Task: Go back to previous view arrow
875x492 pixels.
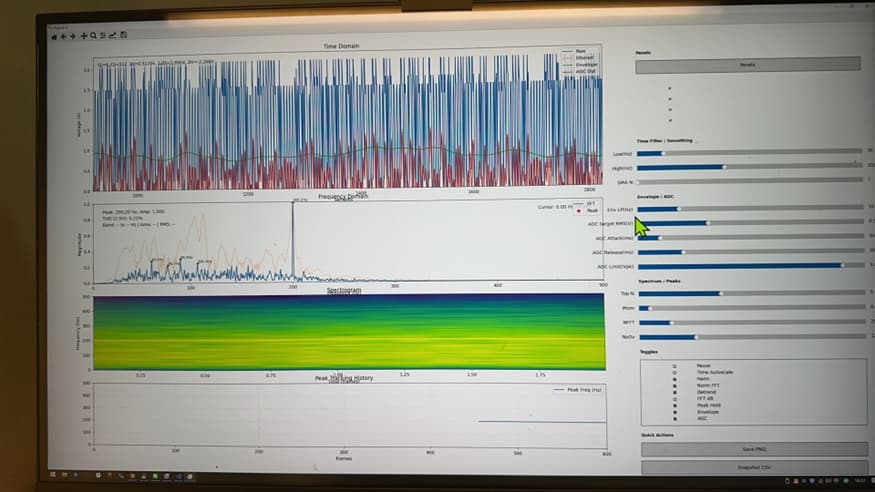Action: point(64,36)
